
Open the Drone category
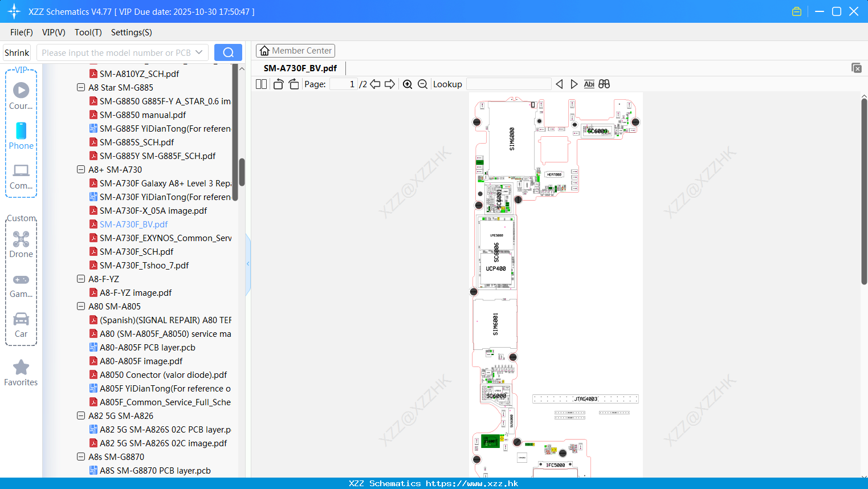point(21,244)
